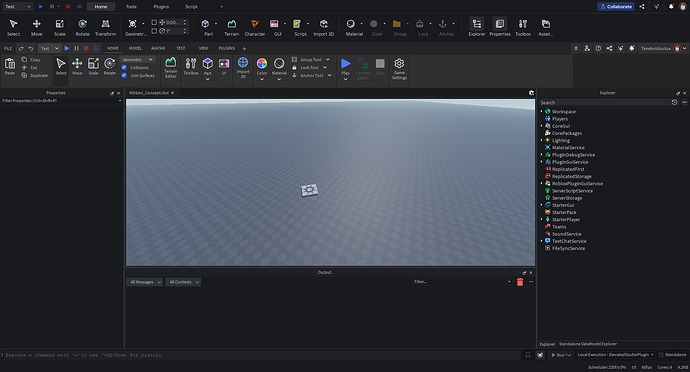Click Duplicate in the clipboard group

(35, 75)
